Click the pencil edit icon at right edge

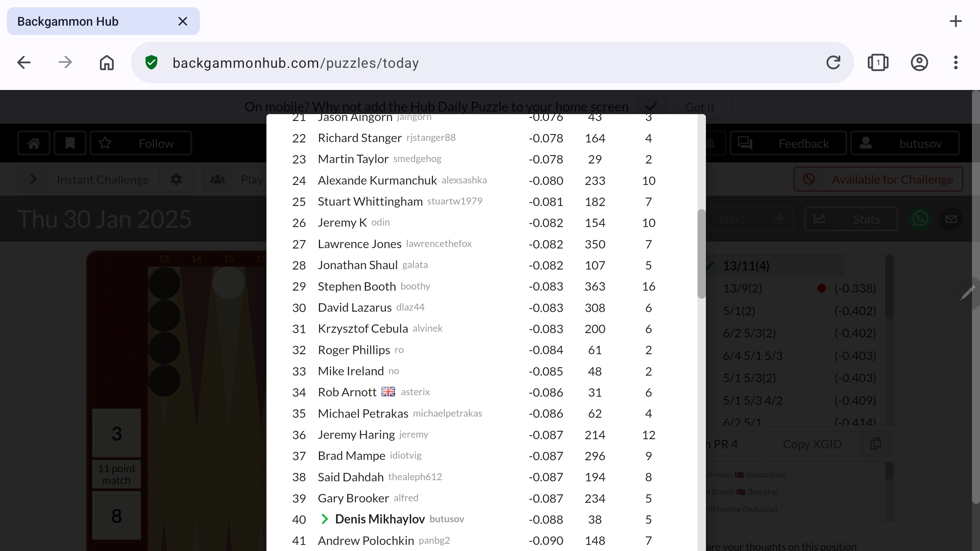coord(968,293)
